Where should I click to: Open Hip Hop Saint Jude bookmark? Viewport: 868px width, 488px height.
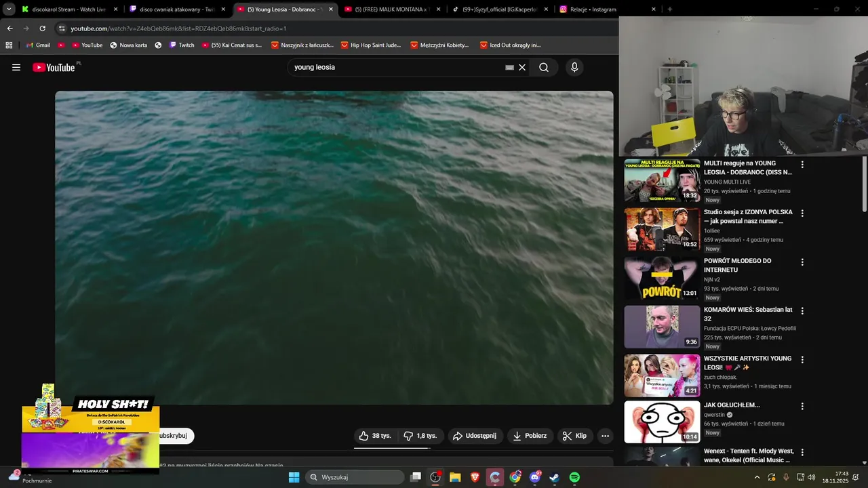(371, 45)
